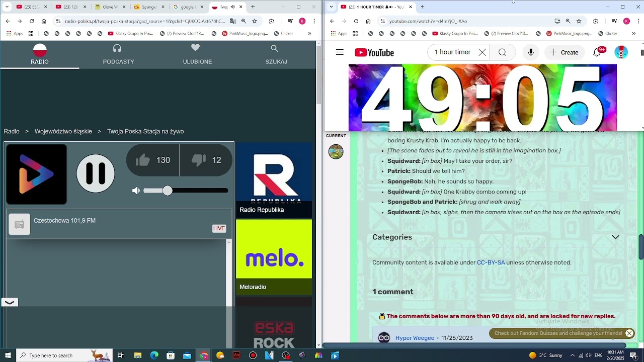The height and width of the screenshot is (362, 644).
Task: Adjust the radio player volume slider
Action: click(186, 191)
